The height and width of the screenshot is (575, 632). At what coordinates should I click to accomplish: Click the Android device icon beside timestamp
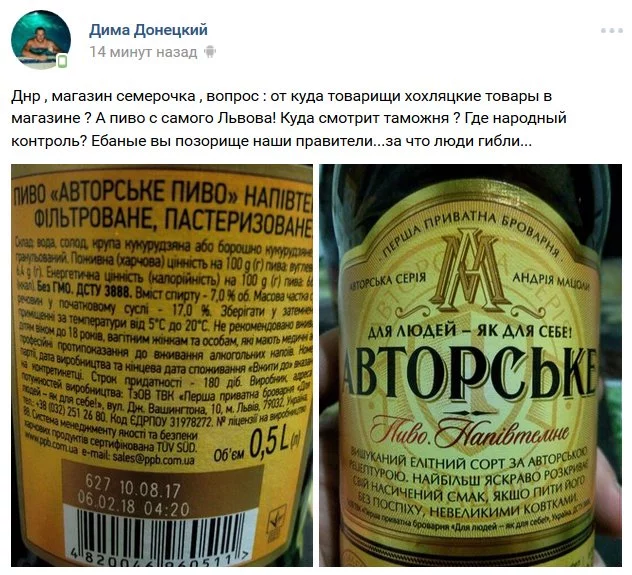pos(210,52)
